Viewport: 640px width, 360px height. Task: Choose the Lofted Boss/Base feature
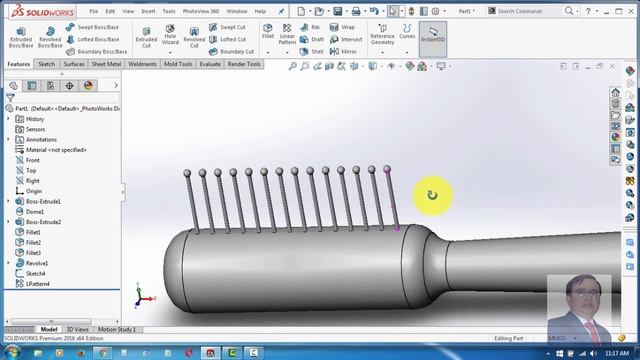[92, 39]
